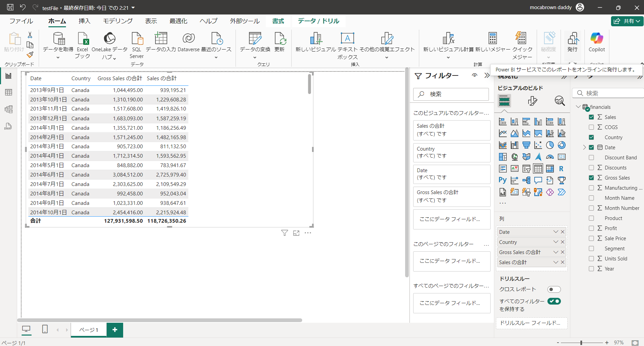Screen dimensions: 644x346
Task: Select the matrix visual
Action: point(550,168)
